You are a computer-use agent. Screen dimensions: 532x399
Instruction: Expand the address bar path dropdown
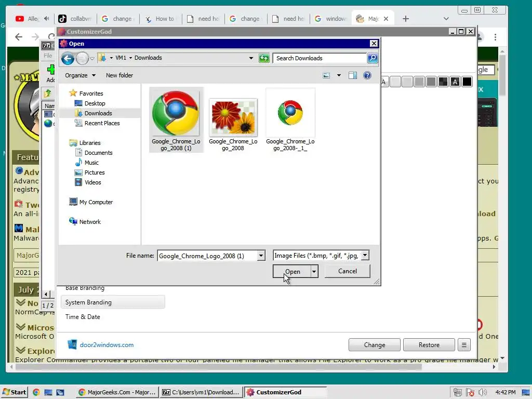251,58
